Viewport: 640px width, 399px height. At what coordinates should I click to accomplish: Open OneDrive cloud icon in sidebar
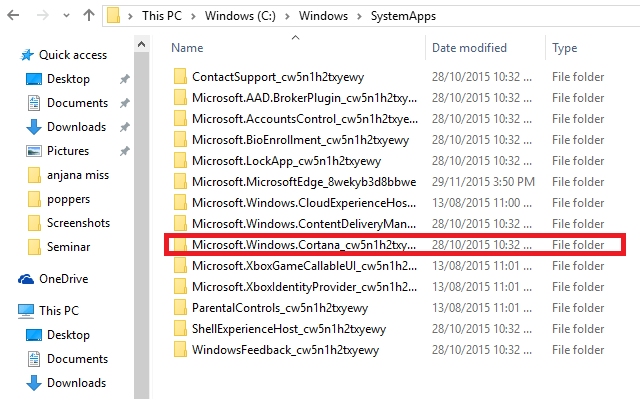(26, 279)
